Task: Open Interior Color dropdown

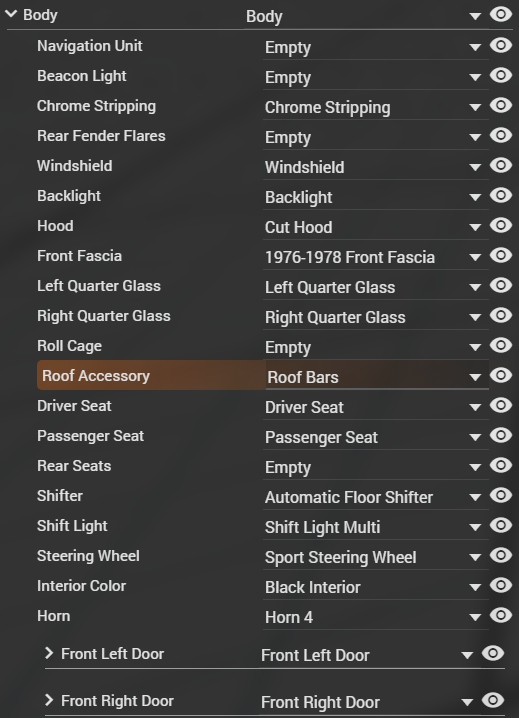Action: 475,587
